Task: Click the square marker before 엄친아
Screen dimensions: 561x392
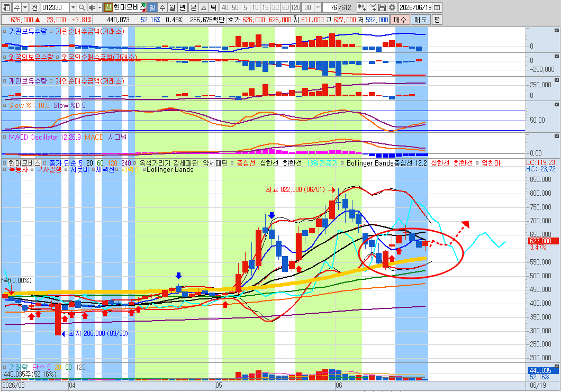Action: [x=477, y=163]
